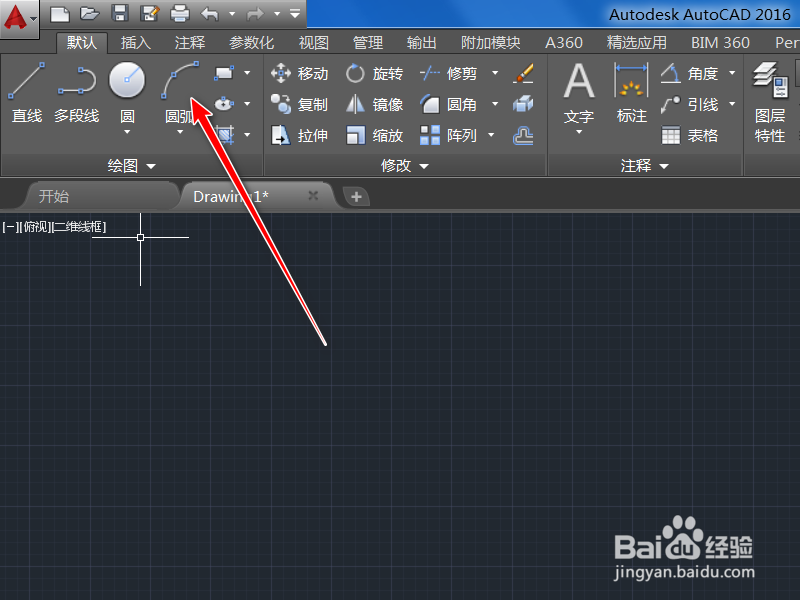The height and width of the screenshot is (600, 800).
Task: Select the 镜像 mirror tool
Action: (x=374, y=105)
